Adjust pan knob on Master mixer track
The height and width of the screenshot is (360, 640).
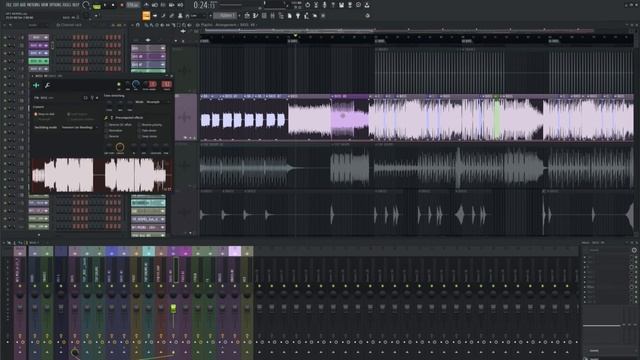point(20,294)
